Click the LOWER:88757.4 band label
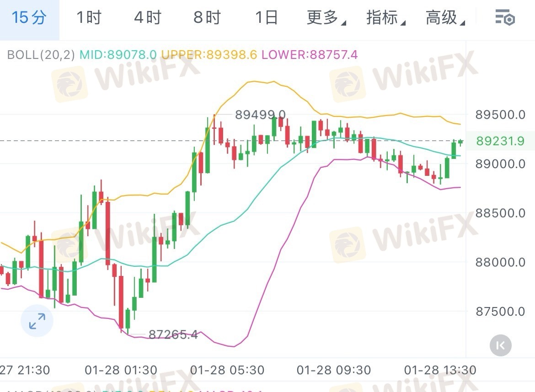Screen dimensions: 535x392 pos(310,55)
